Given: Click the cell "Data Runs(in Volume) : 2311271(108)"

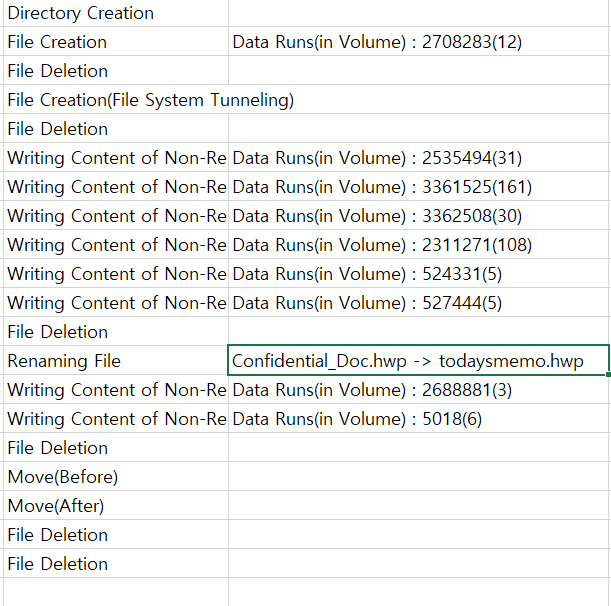Looking at the screenshot, I should click(419, 244).
